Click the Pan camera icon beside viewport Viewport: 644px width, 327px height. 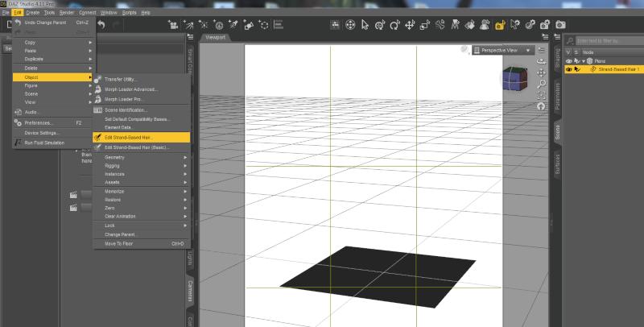point(541,72)
